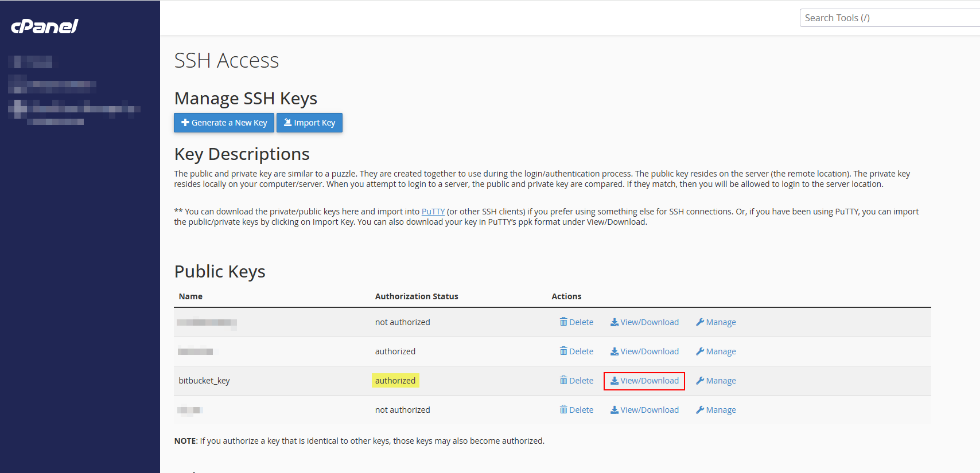Click the Import Key button
Image resolution: width=980 pixels, height=473 pixels.
309,123
